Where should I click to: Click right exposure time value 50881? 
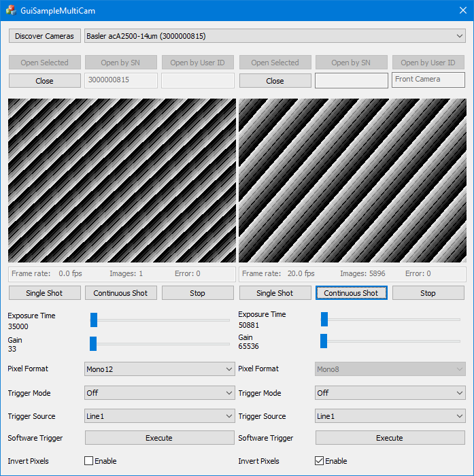tap(249, 325)
